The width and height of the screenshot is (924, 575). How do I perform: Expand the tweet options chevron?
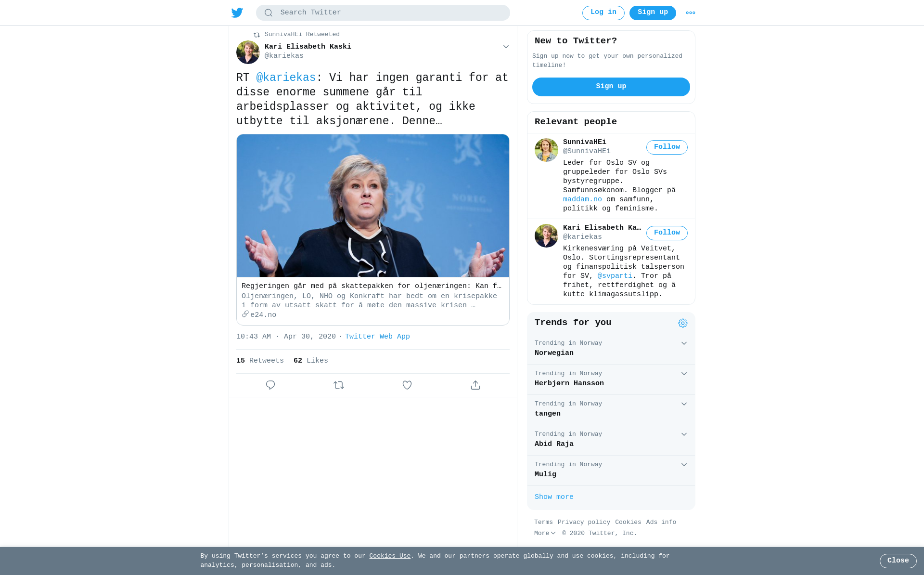coord(506,47)
